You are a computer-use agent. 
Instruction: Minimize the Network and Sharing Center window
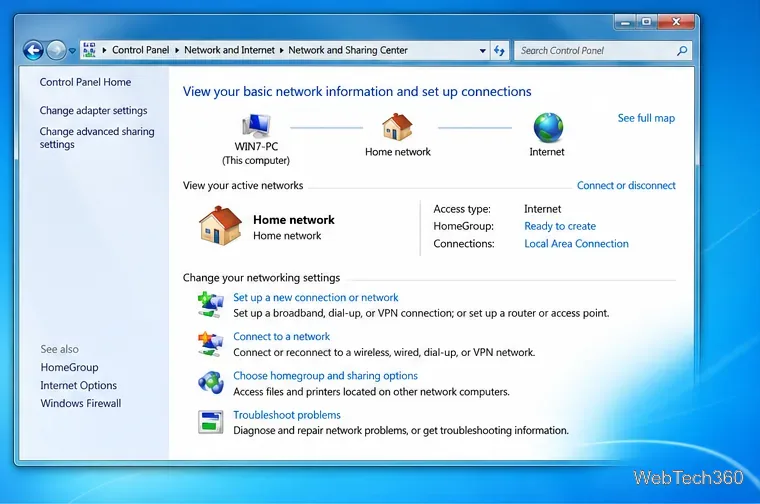click(625, 22)
